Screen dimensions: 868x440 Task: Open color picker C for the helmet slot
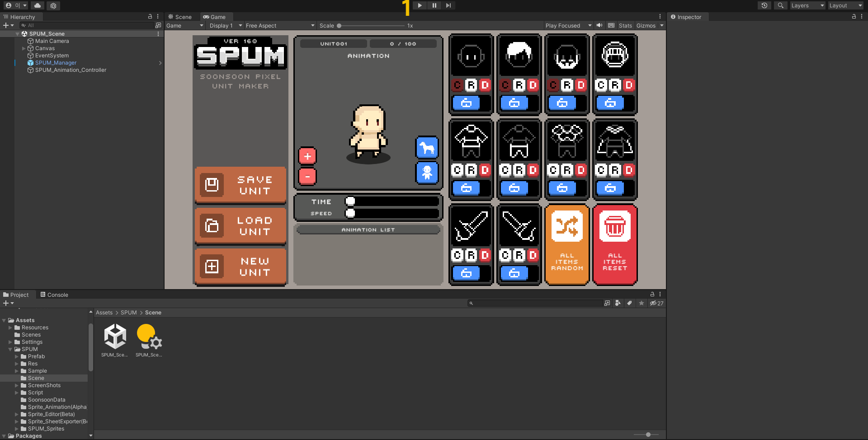click(601, 85)
